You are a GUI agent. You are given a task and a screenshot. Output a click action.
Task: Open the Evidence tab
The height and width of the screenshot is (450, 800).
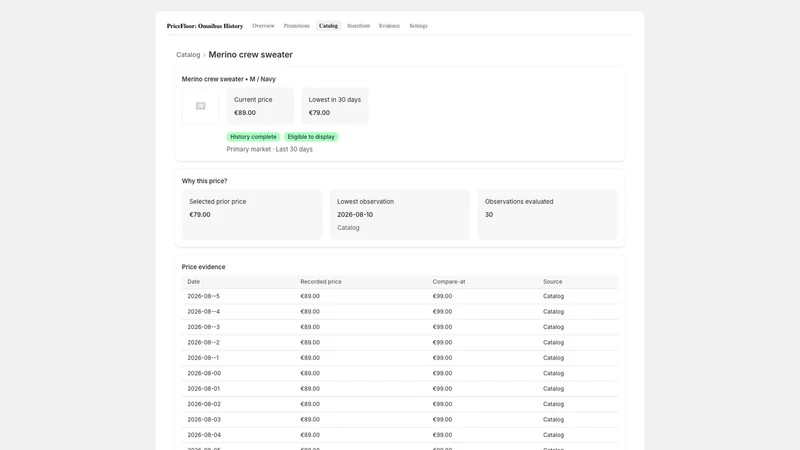[x=389, y=26]
